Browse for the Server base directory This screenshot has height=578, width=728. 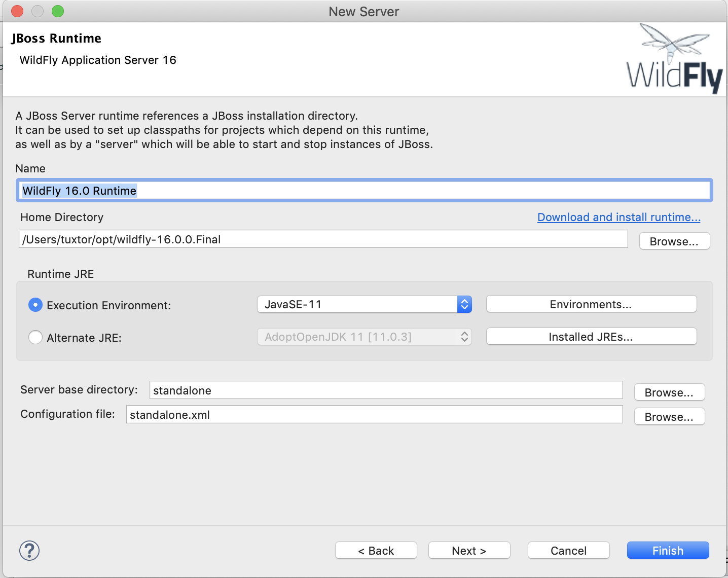point(669,392)
